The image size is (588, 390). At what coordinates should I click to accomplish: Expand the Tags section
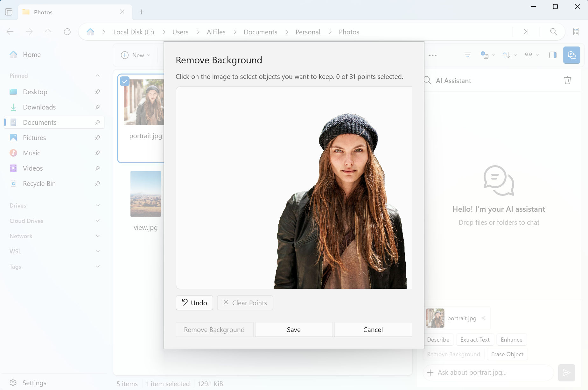pyautogui.click(x=98, y=266)
